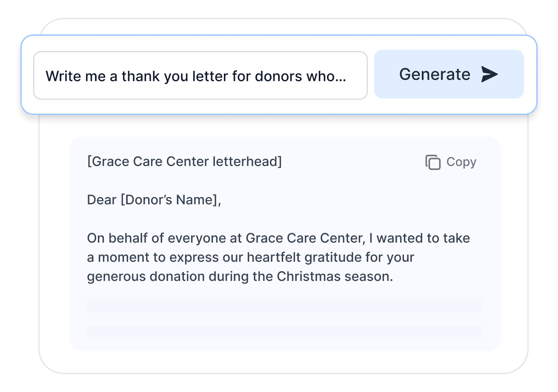
Task: Click the second loading placeholder bar
Action: (285, 332)
